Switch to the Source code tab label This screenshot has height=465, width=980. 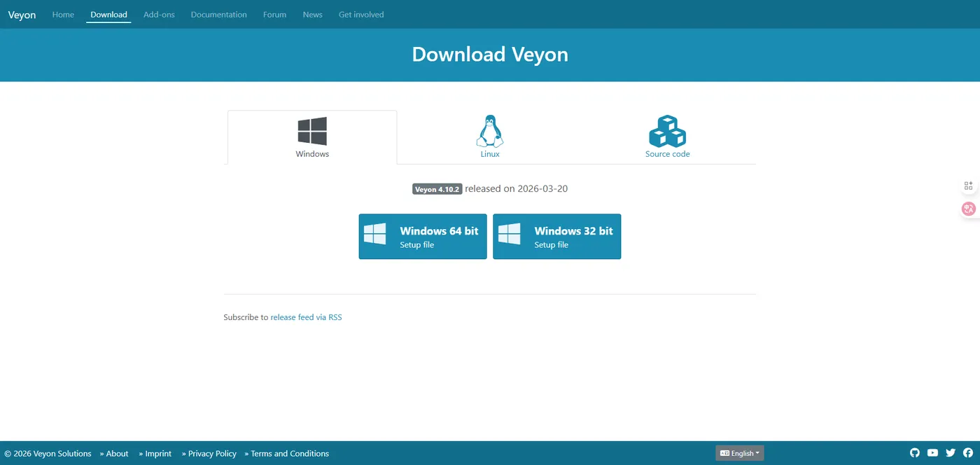(x=667, y=154)
